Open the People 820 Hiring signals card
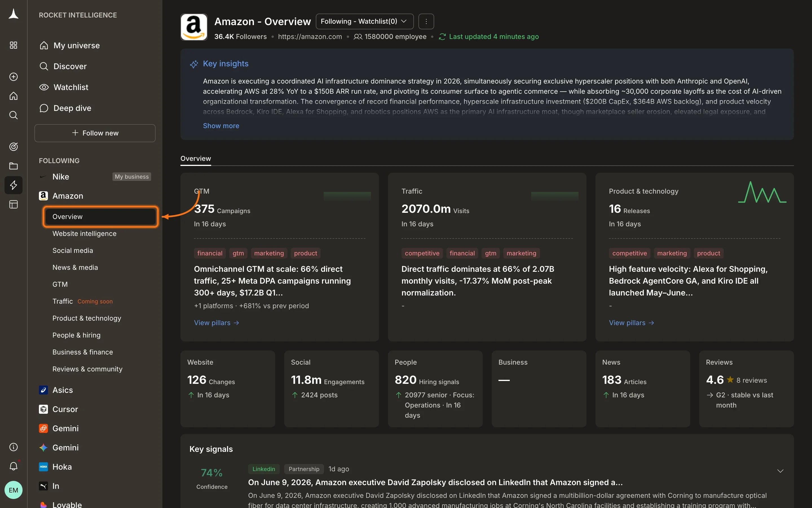This screenshot has height=508, width=812. click(x=435, y=389)
